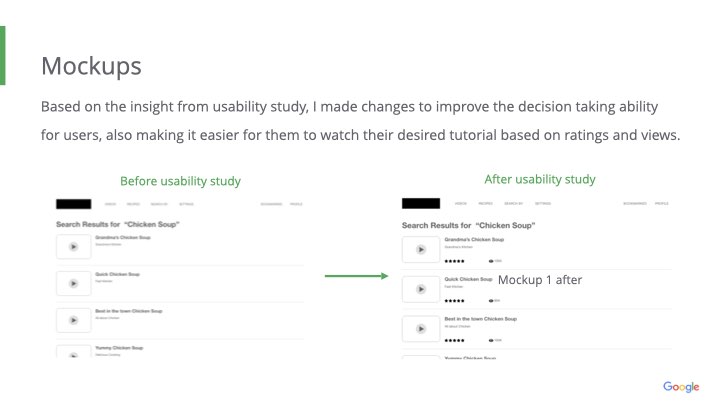Play Quick Chicken Soup in the before mockup
The height and width of the screenshot is (405, 720).
(x=73, y=284)
